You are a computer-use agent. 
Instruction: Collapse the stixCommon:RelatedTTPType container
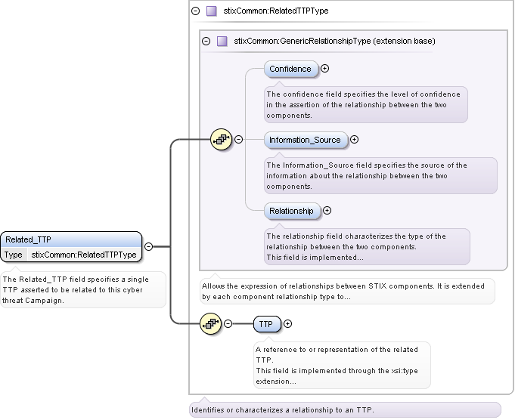[195, 11]
